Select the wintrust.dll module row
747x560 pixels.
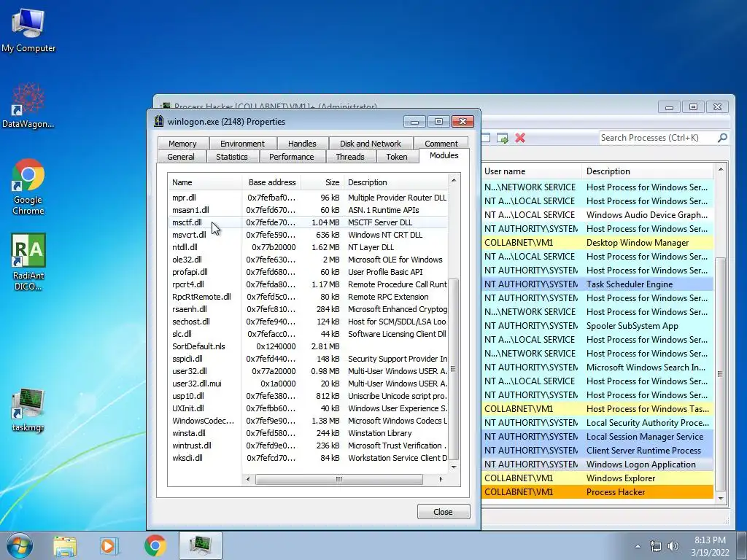click(308, 446)
